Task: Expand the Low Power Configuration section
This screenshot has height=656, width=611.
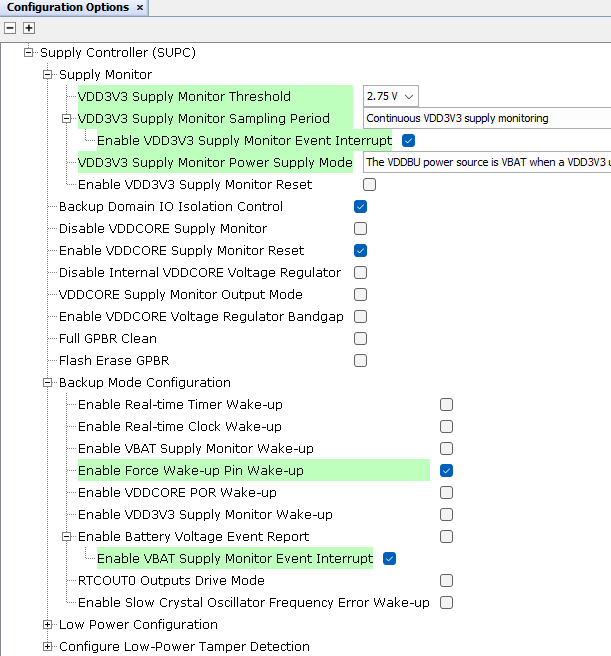Action: (x=48, y=624)
